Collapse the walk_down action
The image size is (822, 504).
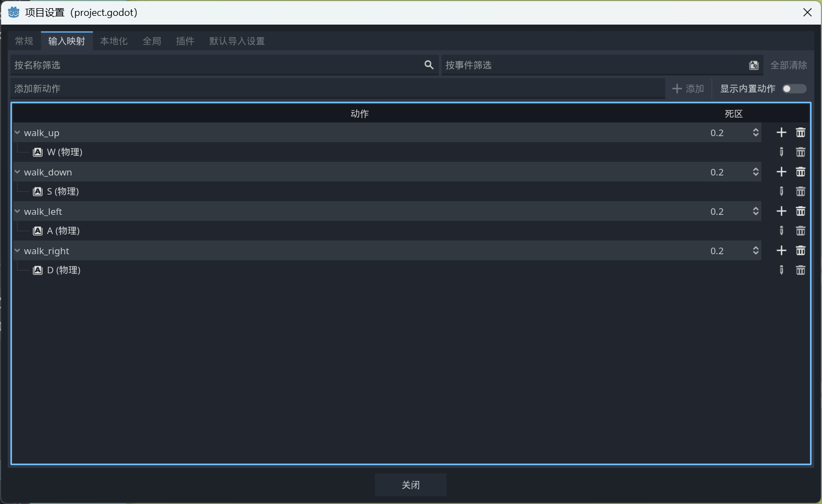17,172
